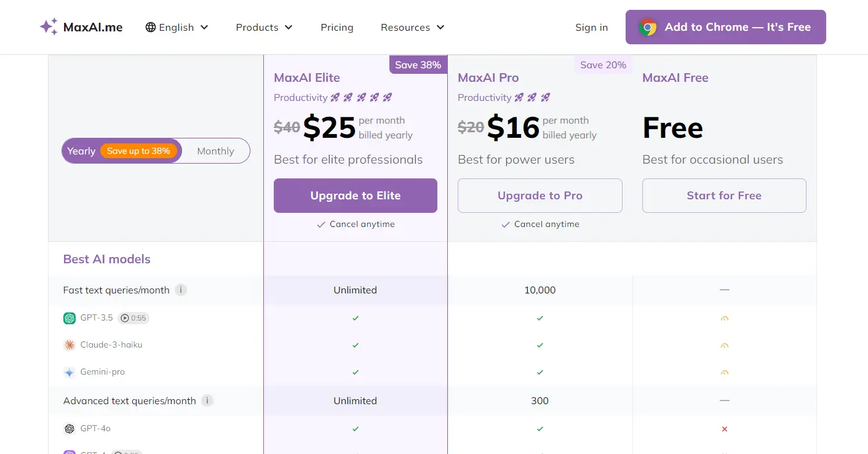The width and height of the screenshot is (868, 454).
Task: Open the Pricing page
Action: click(337, 27)
